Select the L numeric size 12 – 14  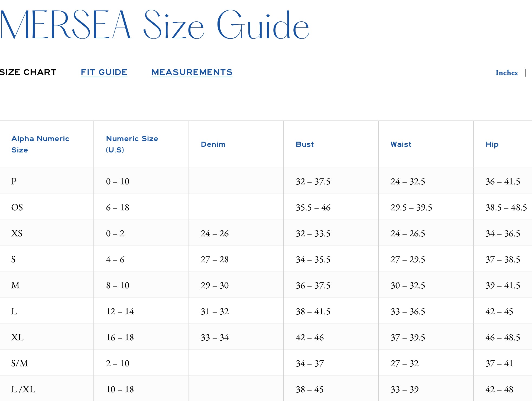tap(120, 311)
